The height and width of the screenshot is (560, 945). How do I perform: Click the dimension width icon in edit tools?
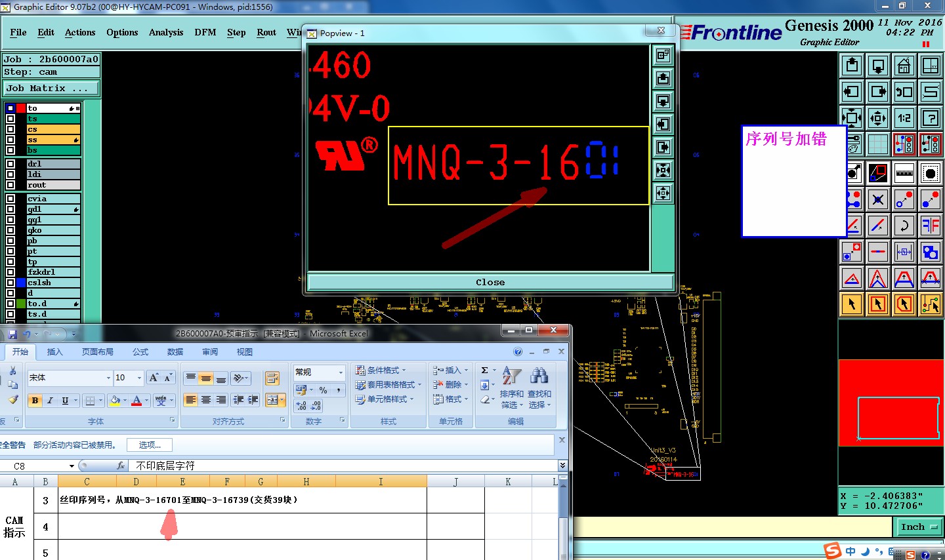[x=904, y=252]
